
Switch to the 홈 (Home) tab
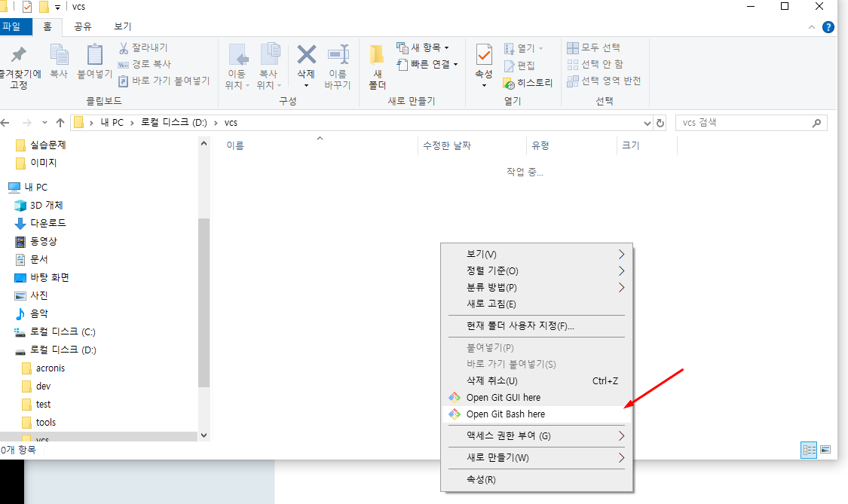pyautogui.click(x=47, y=26)
